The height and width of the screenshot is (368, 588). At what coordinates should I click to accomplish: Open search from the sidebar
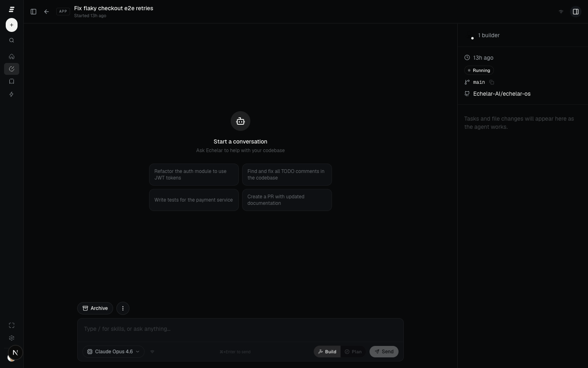pyautogui.click(x=11, y=40)
